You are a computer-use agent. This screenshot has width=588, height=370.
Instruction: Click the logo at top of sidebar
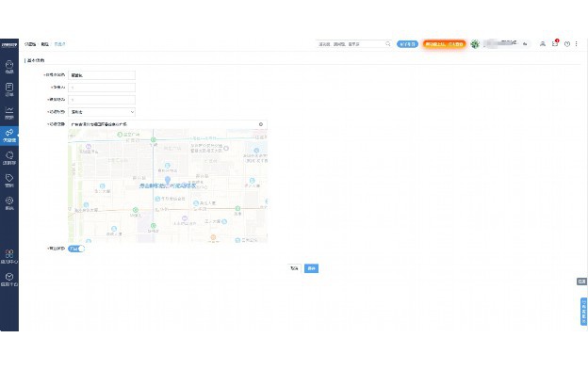point(9,44)
